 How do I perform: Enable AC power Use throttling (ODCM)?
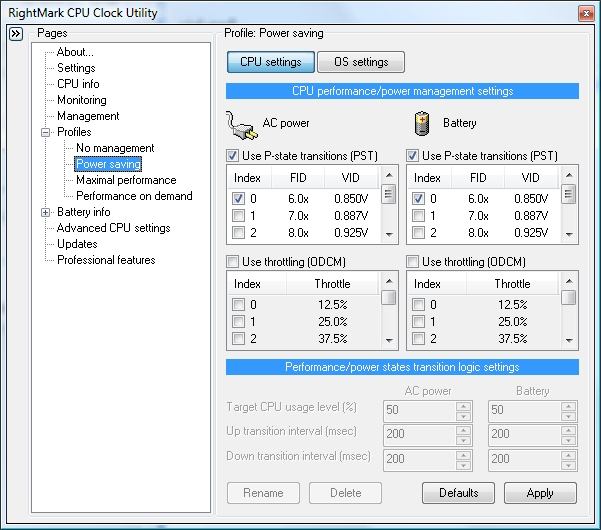tap(233, 262)
